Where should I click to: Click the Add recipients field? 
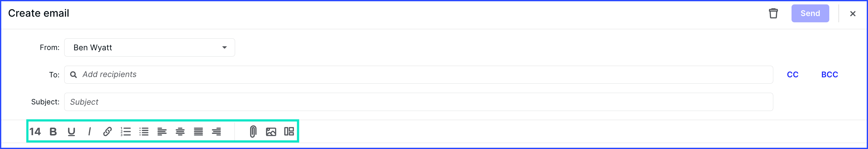point(419,75)
